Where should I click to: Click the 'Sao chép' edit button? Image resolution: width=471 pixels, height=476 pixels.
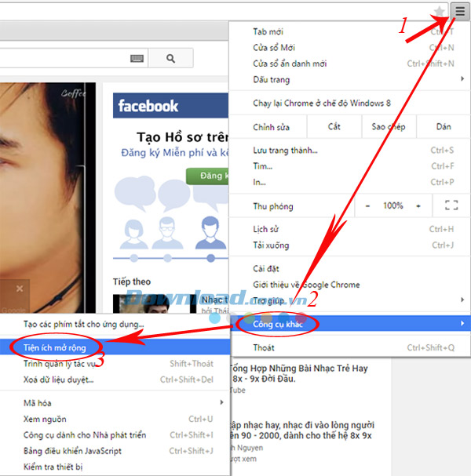tap(389, 126)
